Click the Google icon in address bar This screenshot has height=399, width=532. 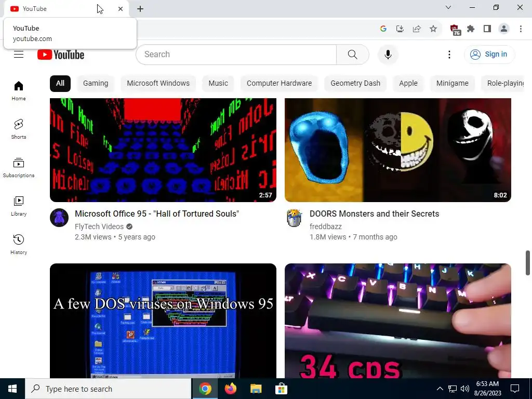pos(383,29)
